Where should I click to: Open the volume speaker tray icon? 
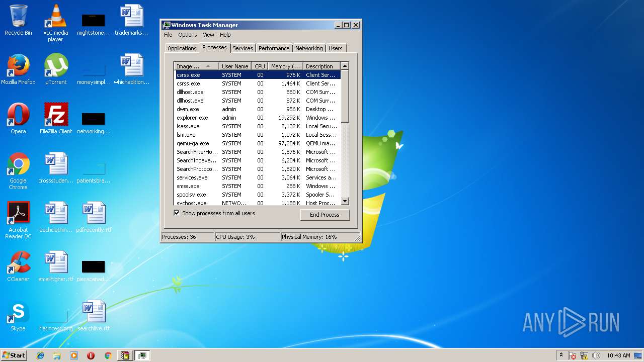tap(596, 355)
